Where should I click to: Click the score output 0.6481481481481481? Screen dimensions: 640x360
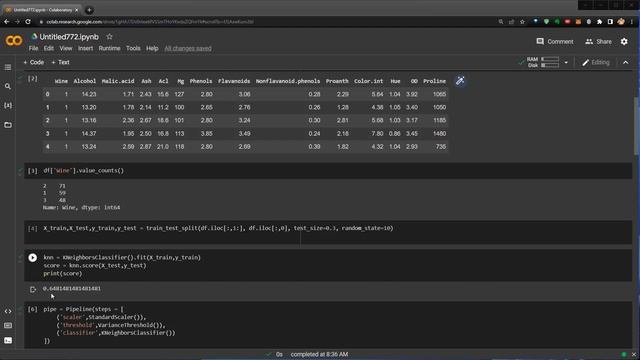pos(72,289)
